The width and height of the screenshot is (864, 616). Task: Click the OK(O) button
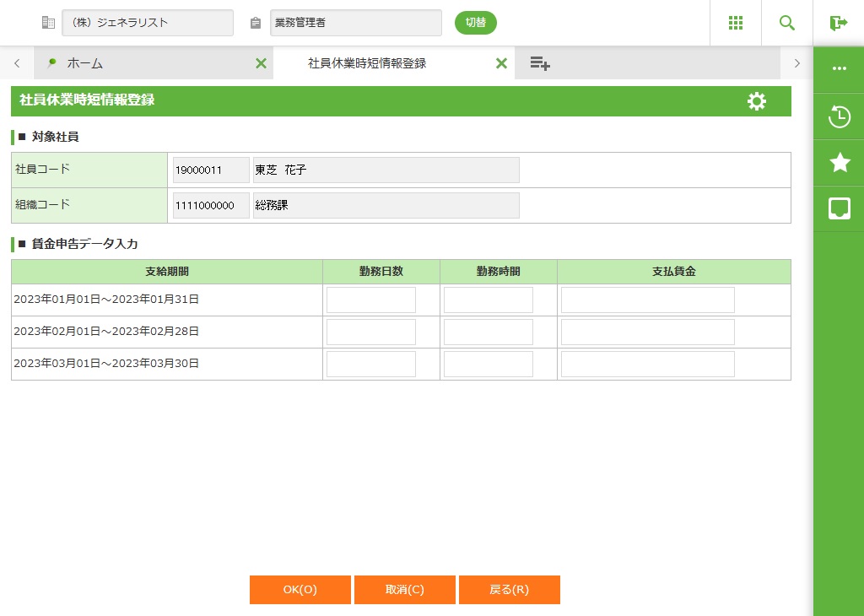[300, 590]
